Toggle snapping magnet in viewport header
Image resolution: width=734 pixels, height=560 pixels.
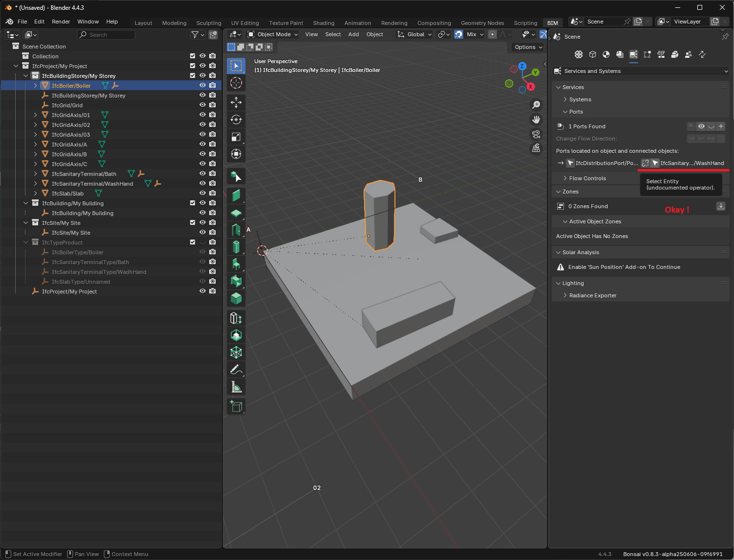[x=459, y=34]
